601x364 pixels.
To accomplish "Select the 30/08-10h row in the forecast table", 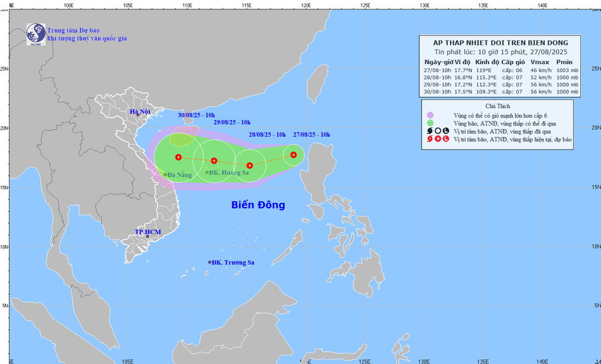I will pos(501,92).
